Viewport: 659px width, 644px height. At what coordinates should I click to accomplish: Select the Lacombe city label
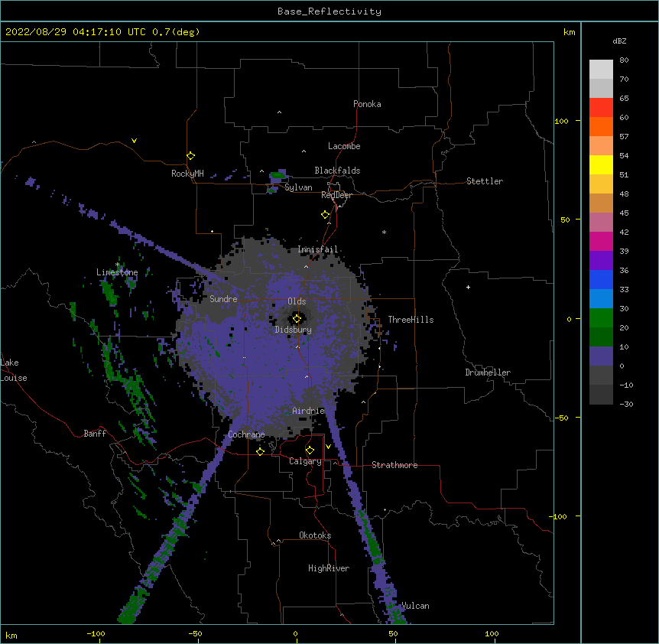point(344,146)
